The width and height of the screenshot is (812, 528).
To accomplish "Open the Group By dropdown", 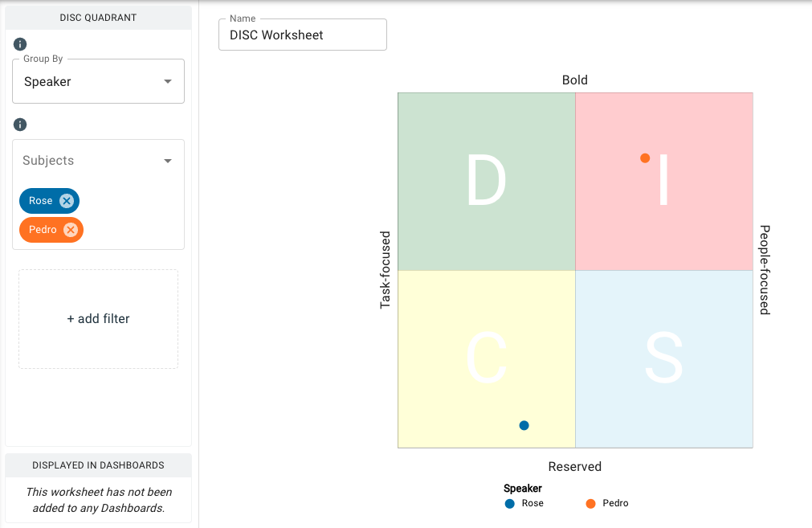I will [x=98, y=81].
